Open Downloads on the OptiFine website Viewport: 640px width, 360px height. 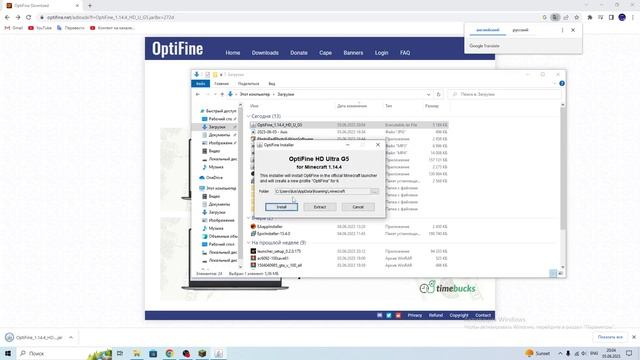coord(265,53)
